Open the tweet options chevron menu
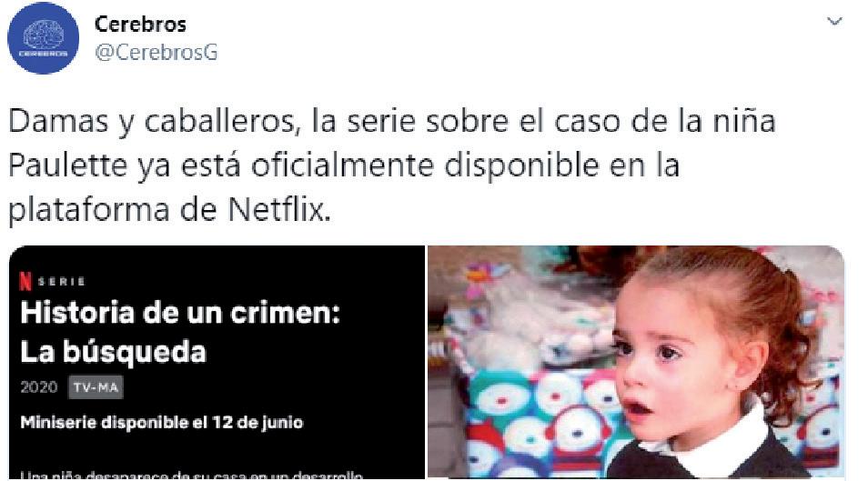This screenshot has width=868, height=481. (834, 22)
